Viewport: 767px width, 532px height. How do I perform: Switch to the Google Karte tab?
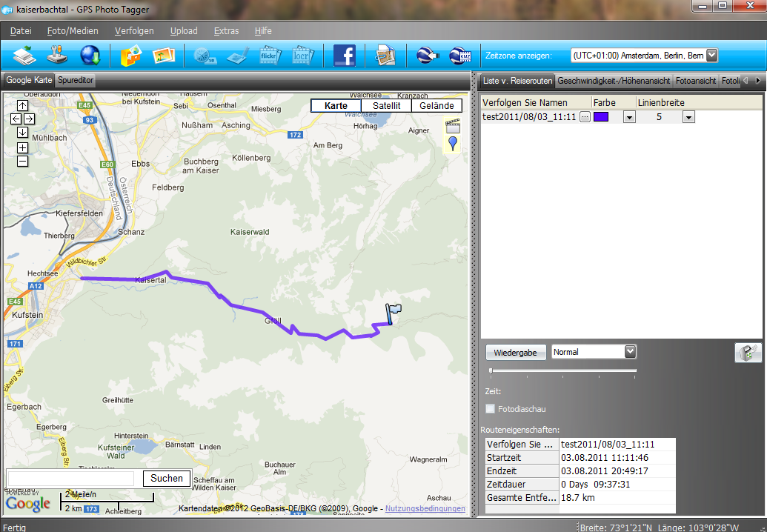pos(29,80)
